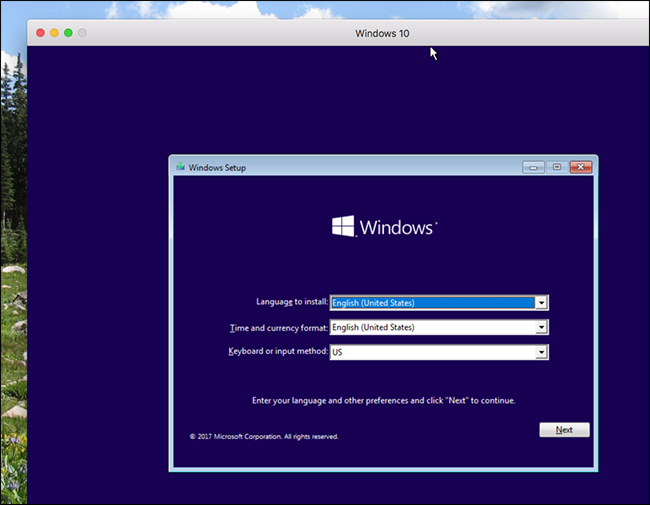
Task: Click the Windows Setup title bar text
Action: (217, 168)
